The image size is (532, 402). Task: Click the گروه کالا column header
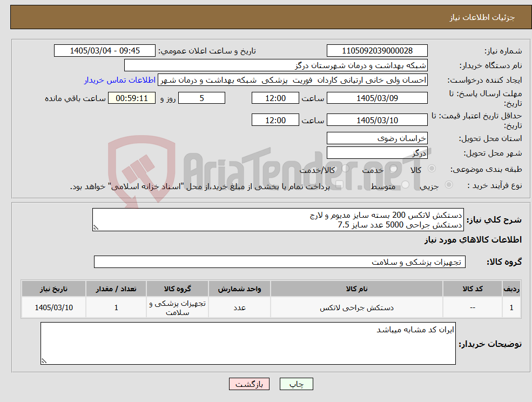(178, 289)
